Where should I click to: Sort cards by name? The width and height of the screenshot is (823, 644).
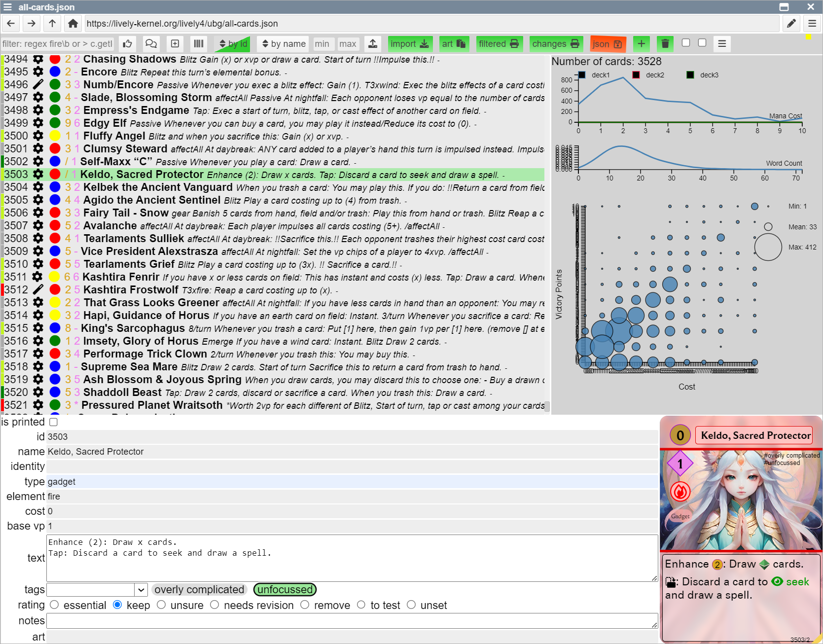pos(284,44)
